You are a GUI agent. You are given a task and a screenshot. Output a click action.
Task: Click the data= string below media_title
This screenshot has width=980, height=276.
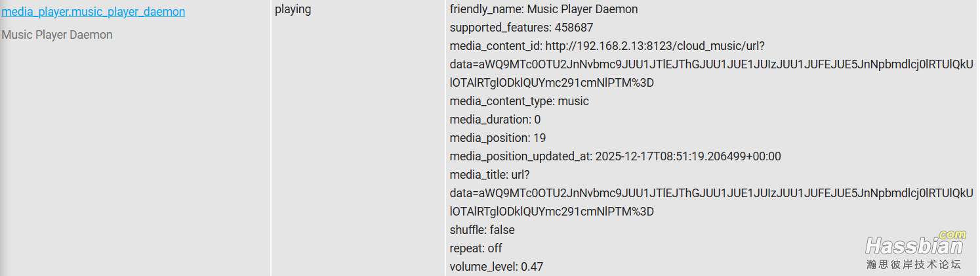pyautogui.click(x=711, y=193)
